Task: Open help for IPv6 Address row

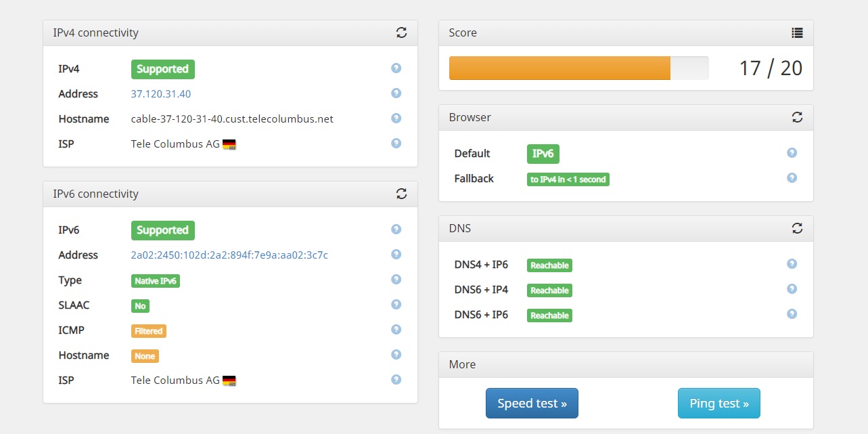Action: click(396, 255)
